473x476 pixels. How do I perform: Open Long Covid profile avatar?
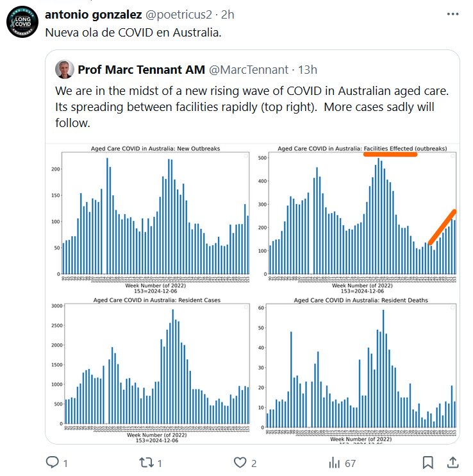22,24
